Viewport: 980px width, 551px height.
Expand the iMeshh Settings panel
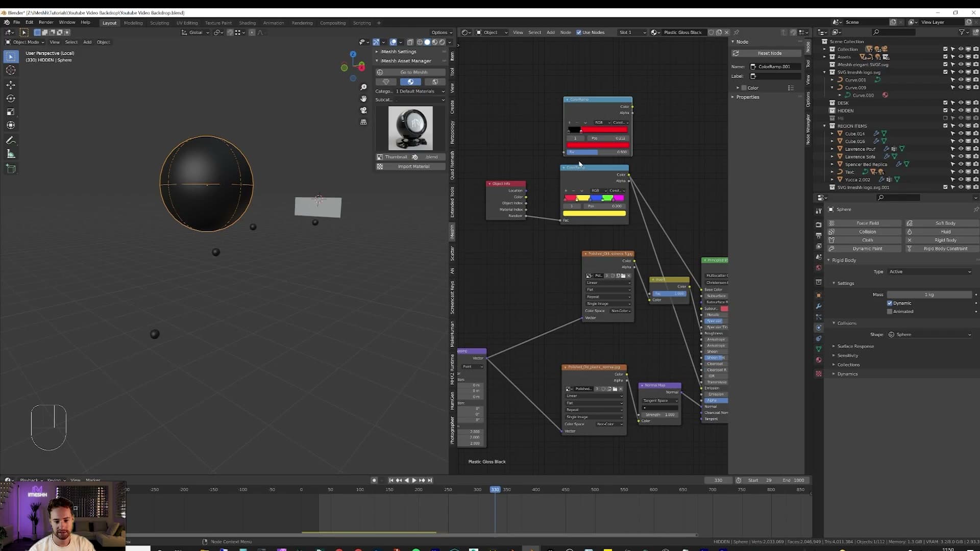(x=398, y=52)
